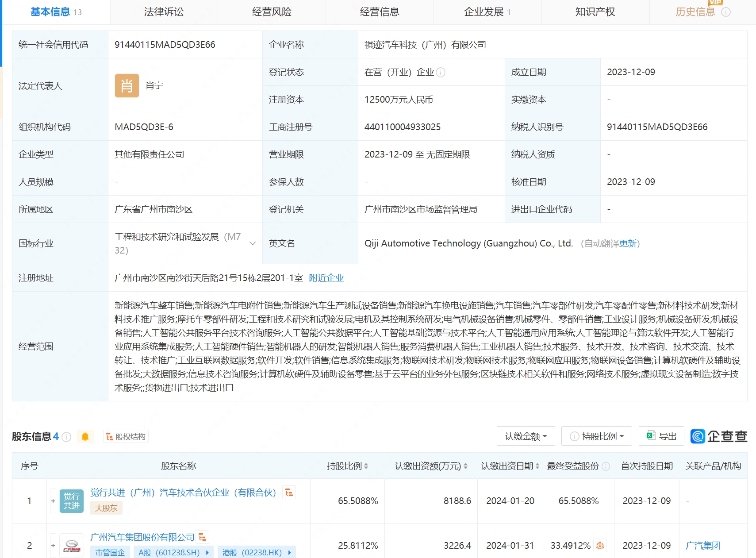The height and width of the screenshot is (558, 756).
Task: Click credit code 91440115MAD5QD3E66 value
Action: click(165, 45)
